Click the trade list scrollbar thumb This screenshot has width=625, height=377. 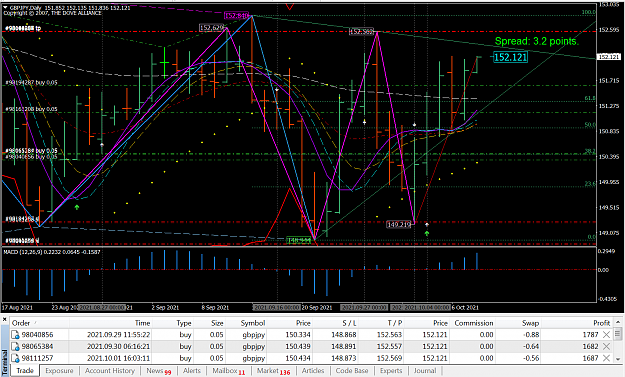click(618, 333)
